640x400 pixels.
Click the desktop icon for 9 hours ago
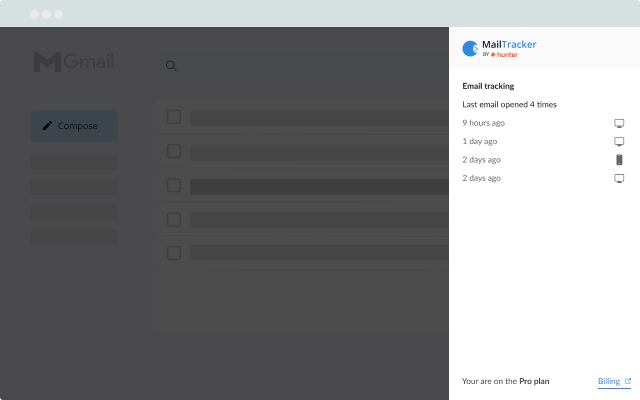pyautogui.click(x=619, y=123)
